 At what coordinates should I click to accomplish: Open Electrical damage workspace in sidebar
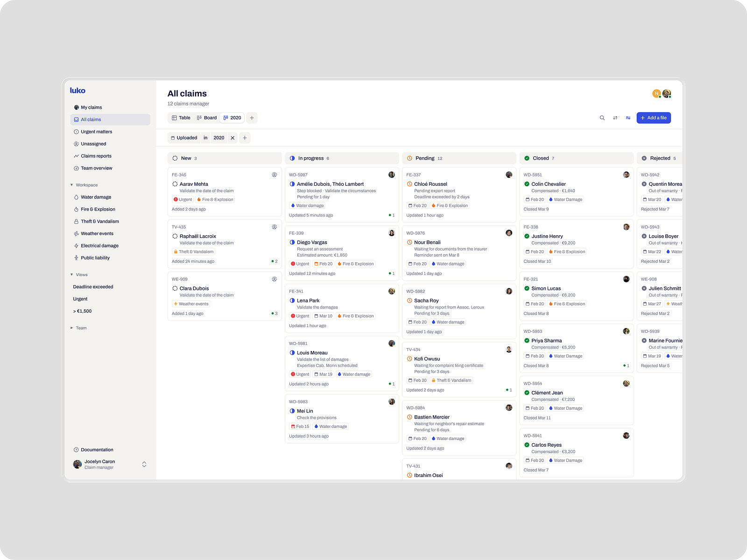(x=99, y=246)
